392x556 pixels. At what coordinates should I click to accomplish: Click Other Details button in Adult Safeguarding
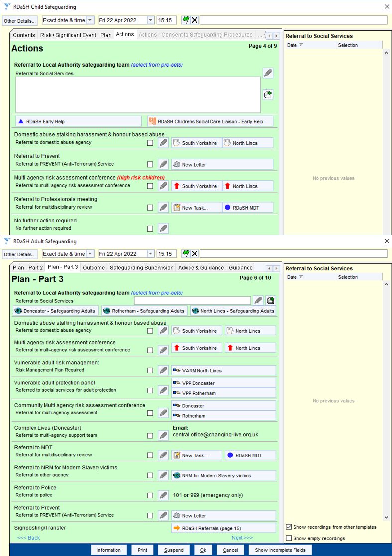tap(20, 254)
